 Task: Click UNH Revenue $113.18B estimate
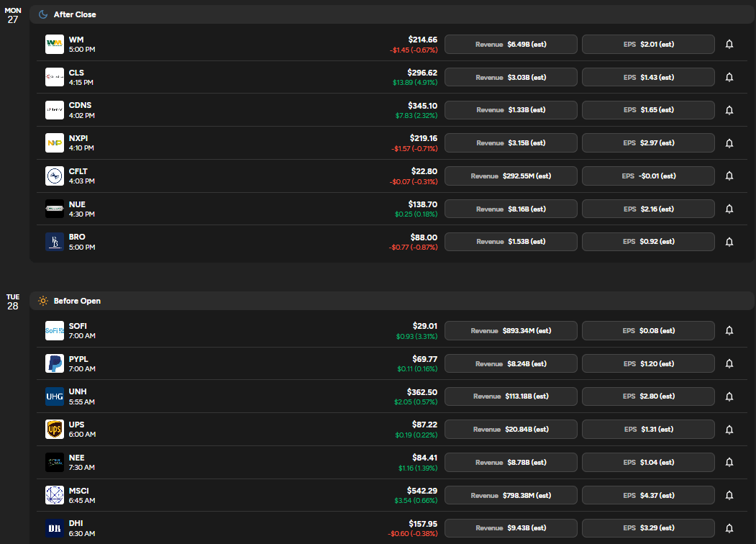511,396
